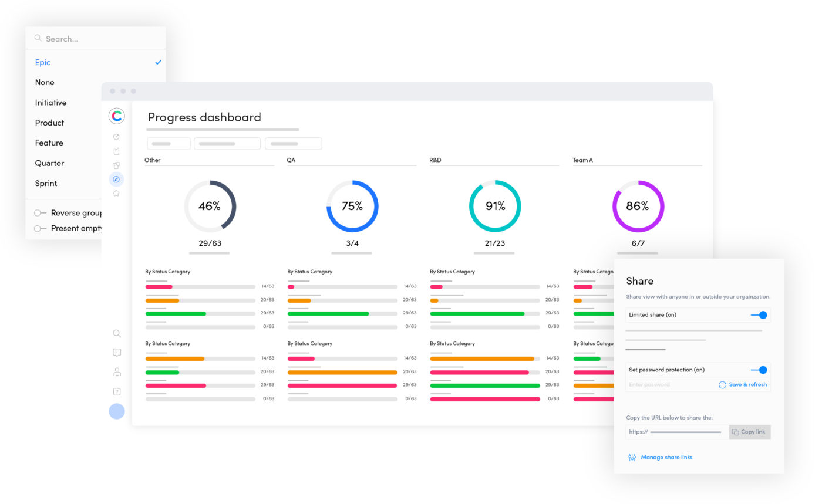The width and height of the screenshot is (822, 504).
Task: Disable the Set password protection toggle
Action: click(x=761, y=370)
